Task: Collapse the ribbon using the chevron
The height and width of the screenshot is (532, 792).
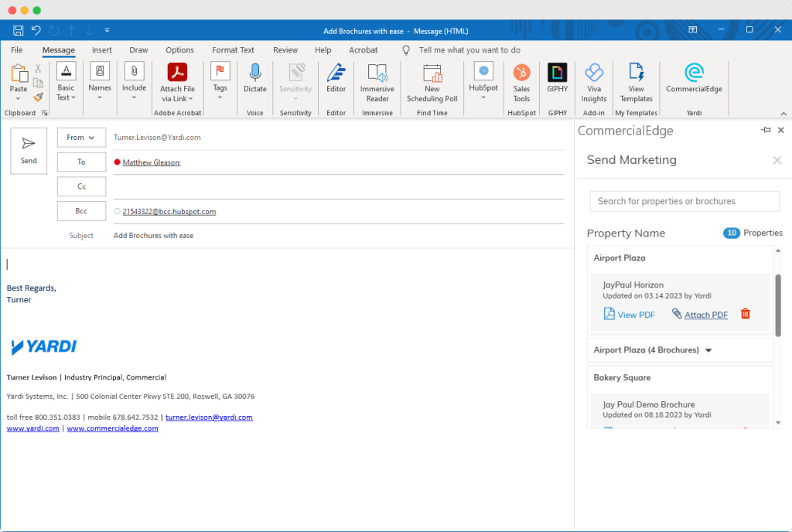Action: tap(783, 114)
